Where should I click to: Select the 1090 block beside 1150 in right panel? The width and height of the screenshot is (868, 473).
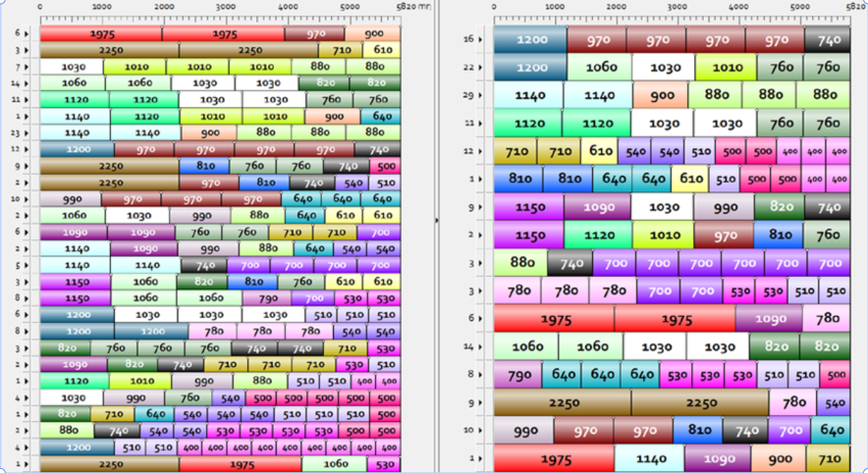(598, 207)
